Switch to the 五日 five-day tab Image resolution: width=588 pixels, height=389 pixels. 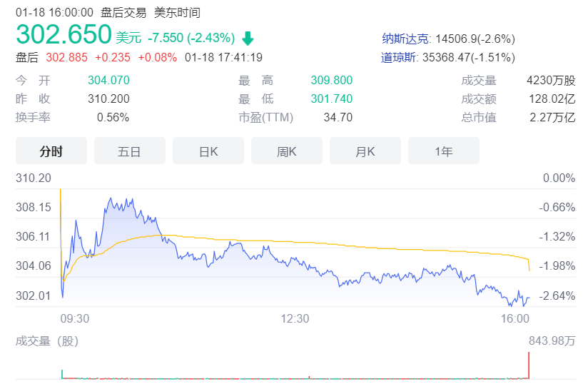[129, 151]
